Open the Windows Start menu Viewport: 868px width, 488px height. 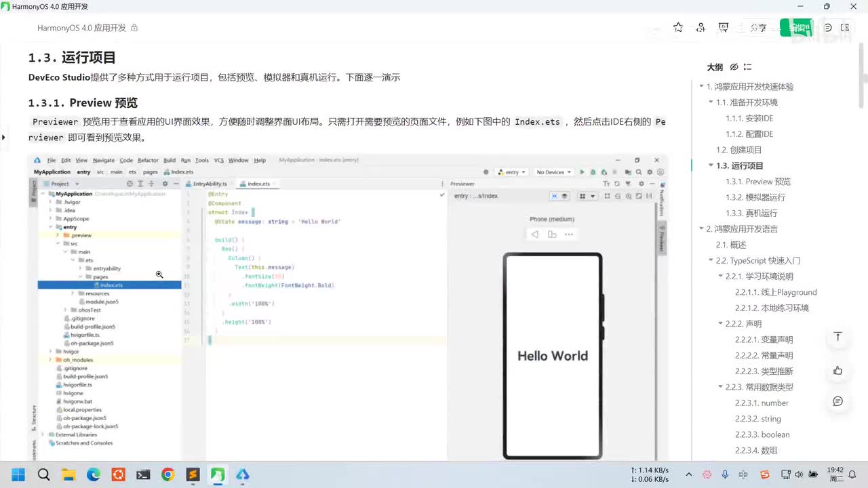coord(18,474)
